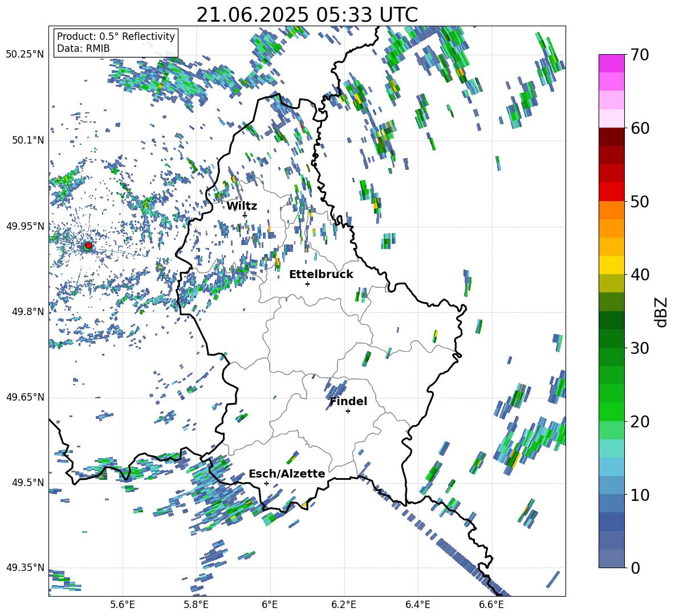Pick the orange colorbar segment below 50
675x616 pixels.
pyautogui.click(x=612, y=210)
